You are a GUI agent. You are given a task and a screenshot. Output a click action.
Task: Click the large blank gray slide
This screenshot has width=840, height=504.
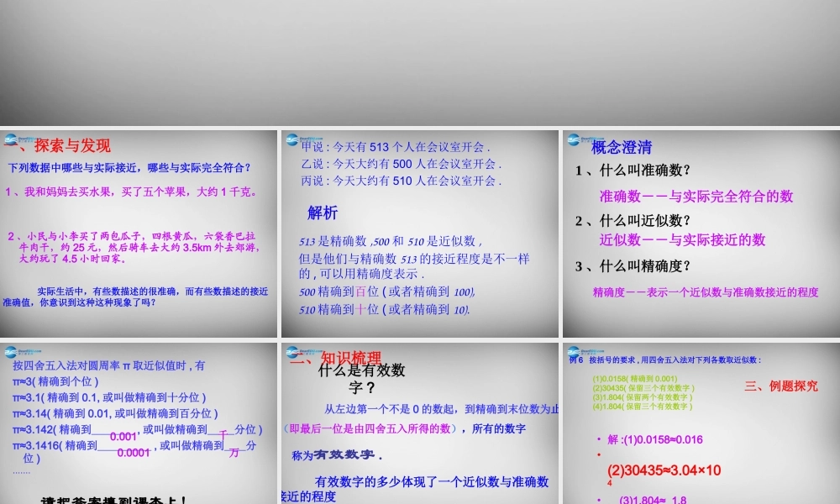pos(420,63)
